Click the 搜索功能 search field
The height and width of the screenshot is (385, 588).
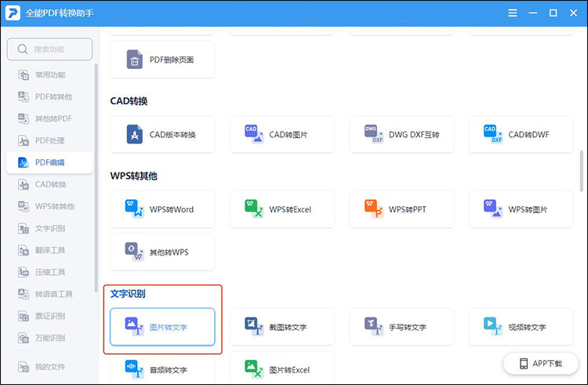pos(49,49)
